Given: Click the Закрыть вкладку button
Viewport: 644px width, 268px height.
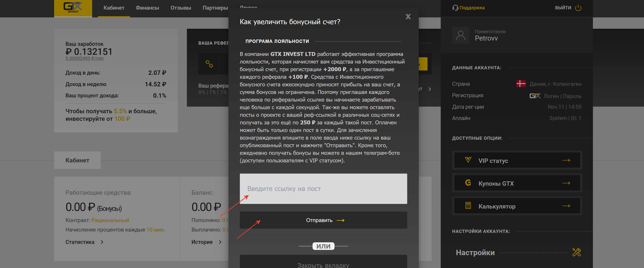Looking at the screenshot, I should 323,262.
